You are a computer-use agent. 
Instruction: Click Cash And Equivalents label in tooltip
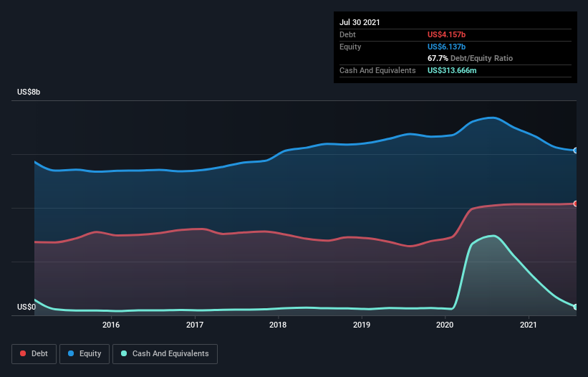pyautogui.click(x=377, y=70)
